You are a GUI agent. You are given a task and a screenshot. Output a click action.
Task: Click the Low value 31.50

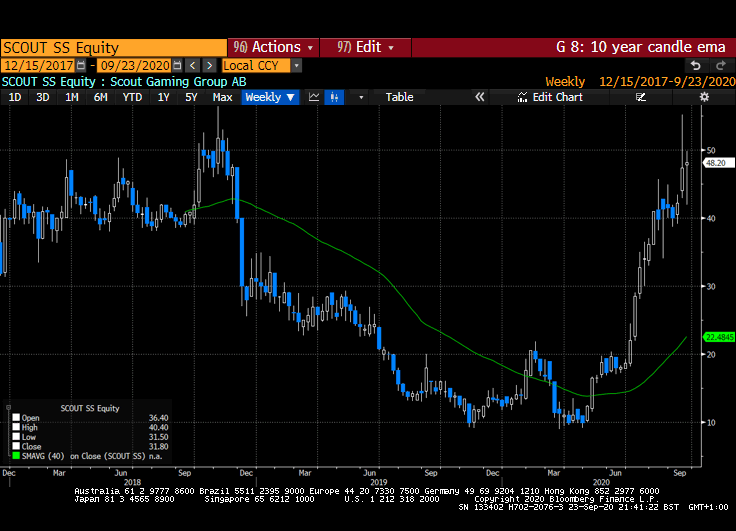[158, 437]
